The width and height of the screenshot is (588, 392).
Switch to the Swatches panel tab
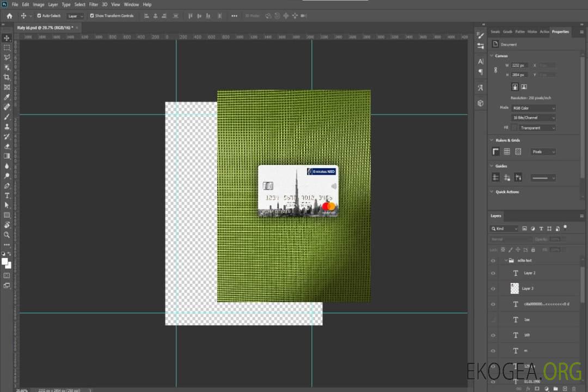495,32
